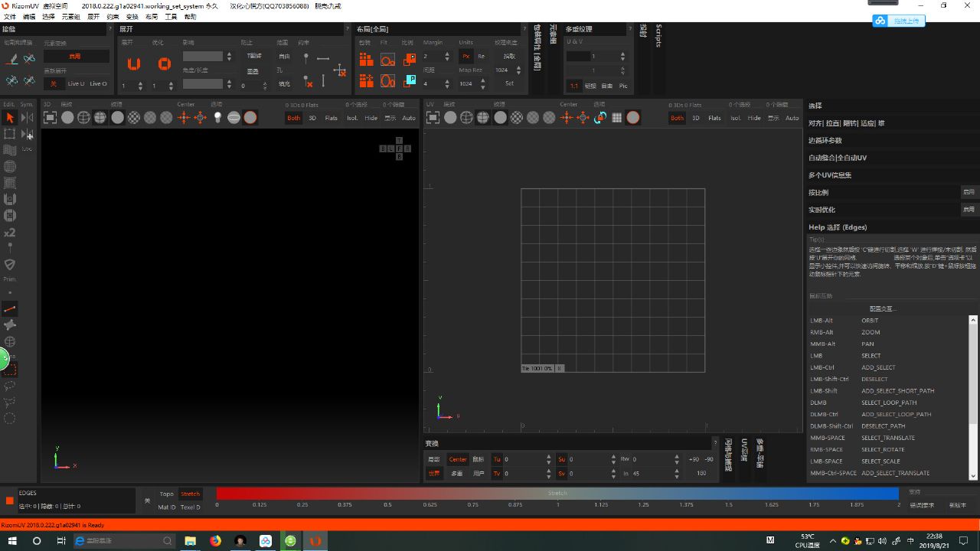Toggle Live U unfold mode
This screenshot has width=980, height=551.
click(x=77, y=83)
